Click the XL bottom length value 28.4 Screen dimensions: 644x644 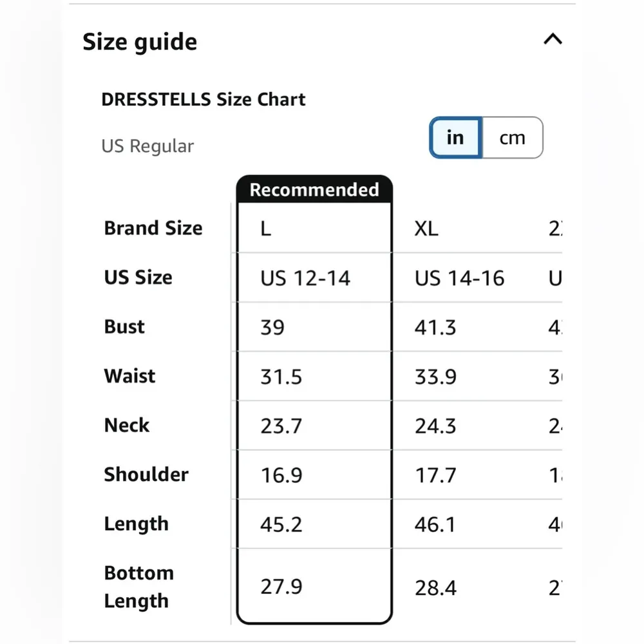pos(435,587)
